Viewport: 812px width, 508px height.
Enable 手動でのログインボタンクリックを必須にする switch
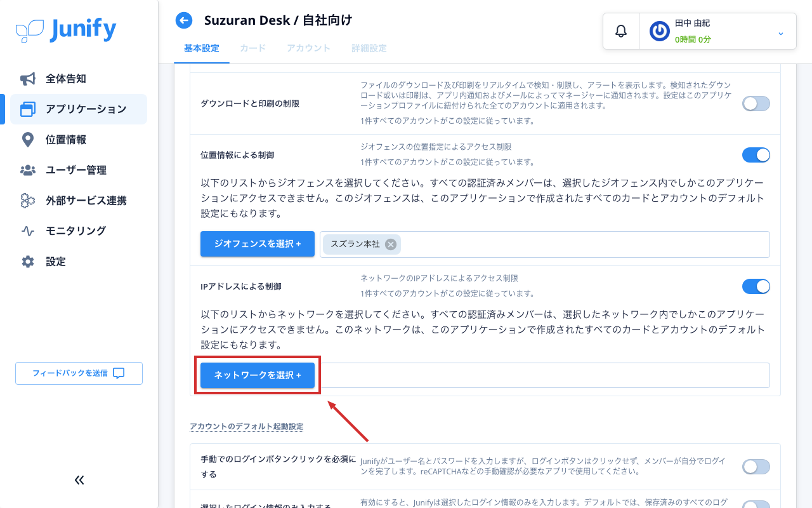pos(756,467)
